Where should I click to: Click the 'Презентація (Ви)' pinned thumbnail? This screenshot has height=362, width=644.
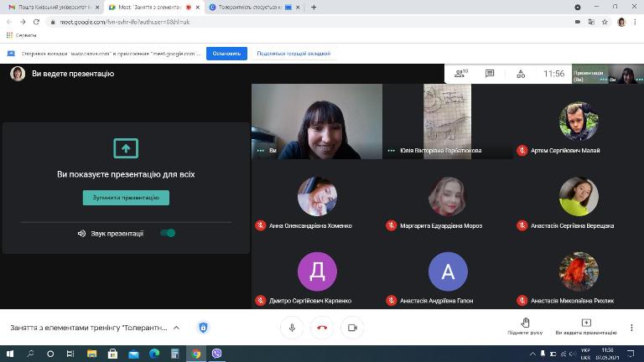tap(589, 74)
